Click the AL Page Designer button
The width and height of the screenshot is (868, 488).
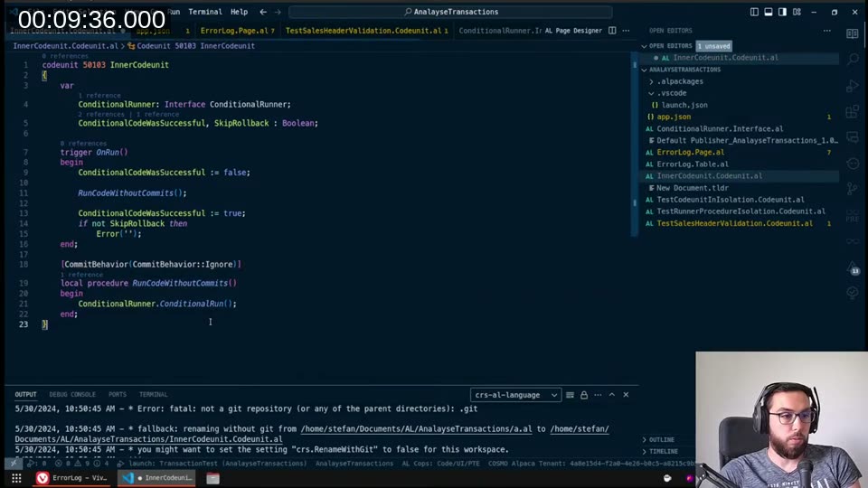tap(573, 31)
